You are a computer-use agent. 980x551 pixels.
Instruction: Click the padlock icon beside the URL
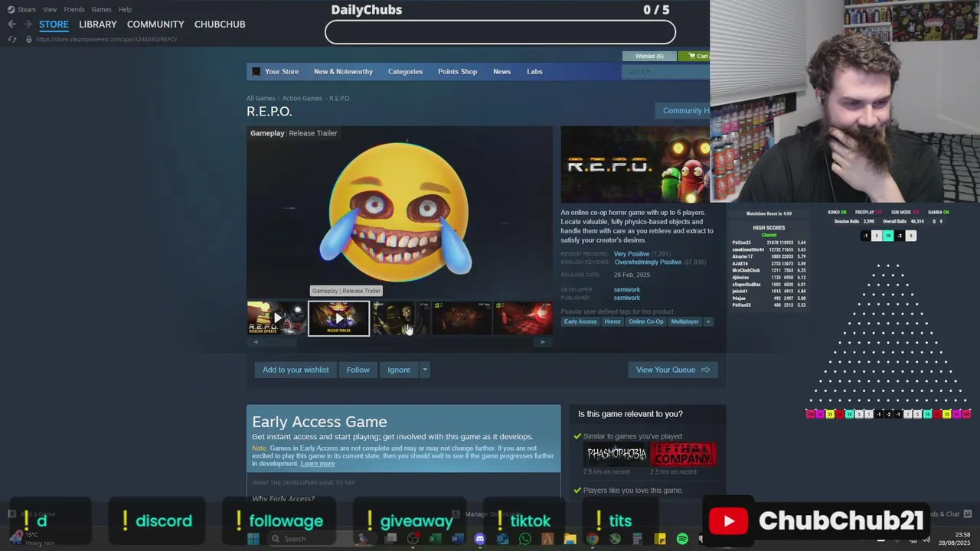(29, 39)
